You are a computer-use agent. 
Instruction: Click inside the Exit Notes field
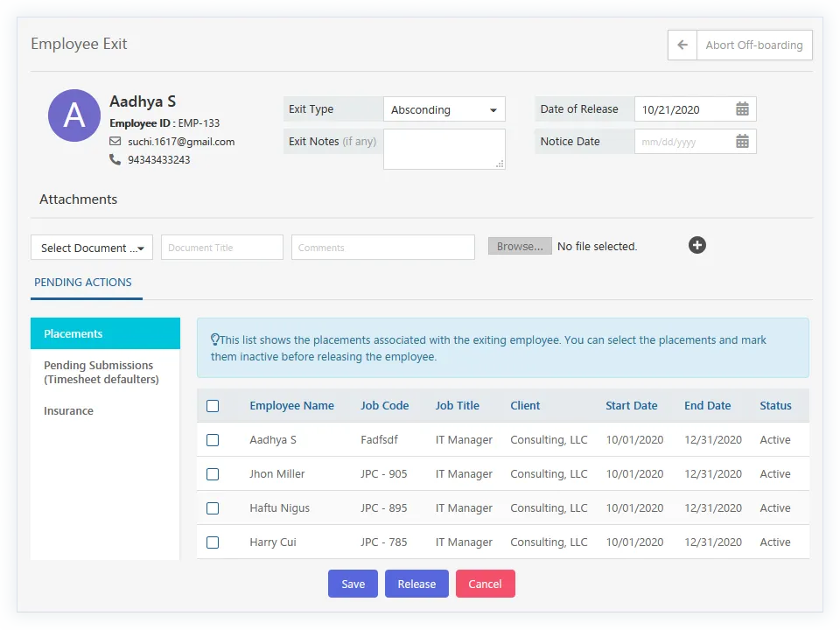[x=444, y=149]
